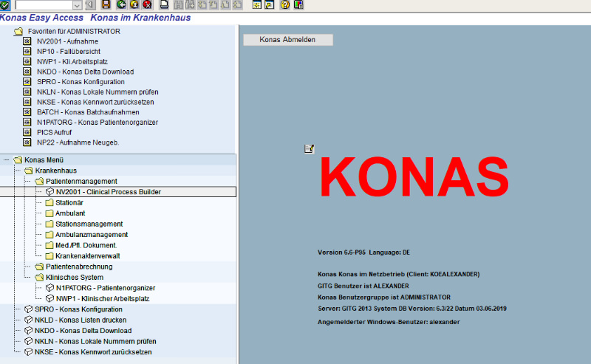Click the yellow Help question mark icon
Viewport: 591px width, 364px height.
click(x=285, y=4)
